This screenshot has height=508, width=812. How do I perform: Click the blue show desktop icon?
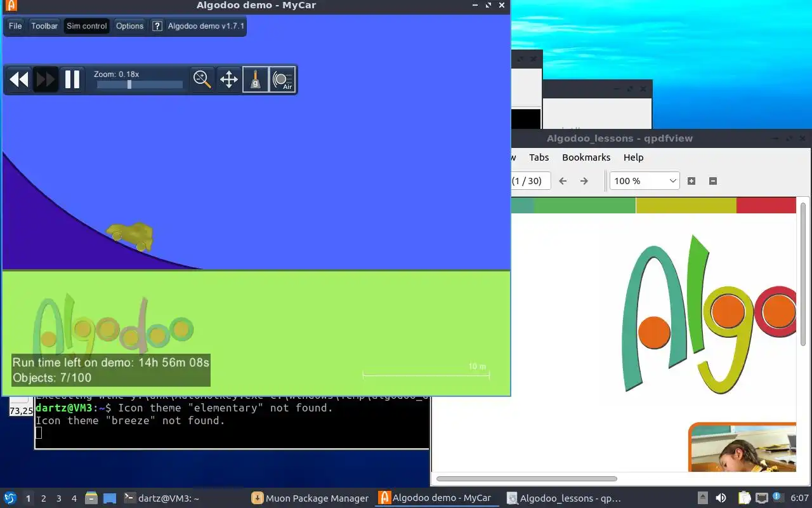click(x=109, y=498)
